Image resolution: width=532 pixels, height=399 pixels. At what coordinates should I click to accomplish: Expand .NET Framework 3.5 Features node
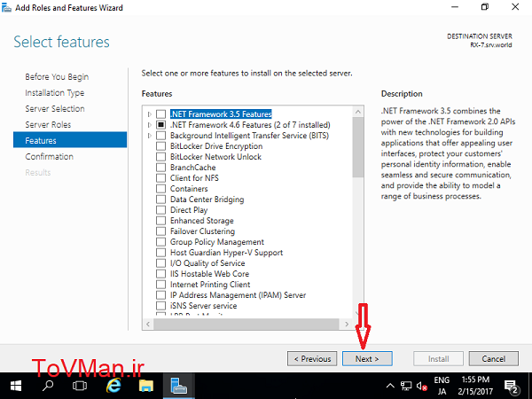tap(149, 114)
